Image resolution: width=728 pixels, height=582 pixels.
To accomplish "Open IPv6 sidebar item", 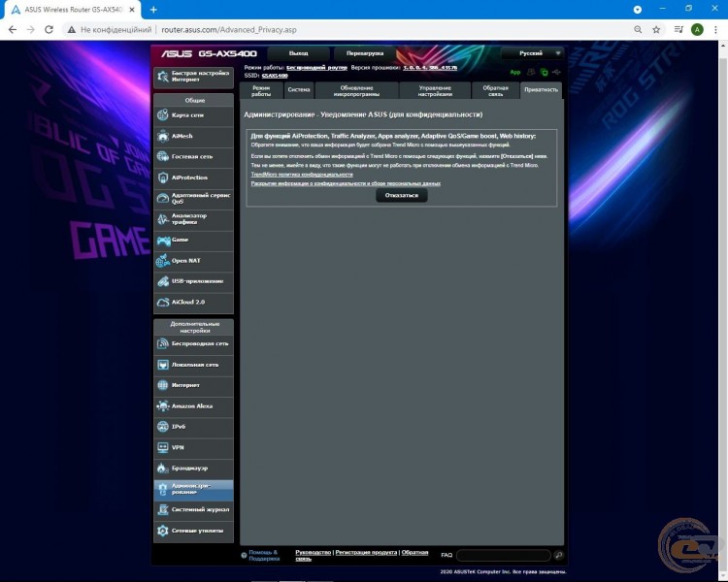I will pyautogui.click(x=193, y=427).
